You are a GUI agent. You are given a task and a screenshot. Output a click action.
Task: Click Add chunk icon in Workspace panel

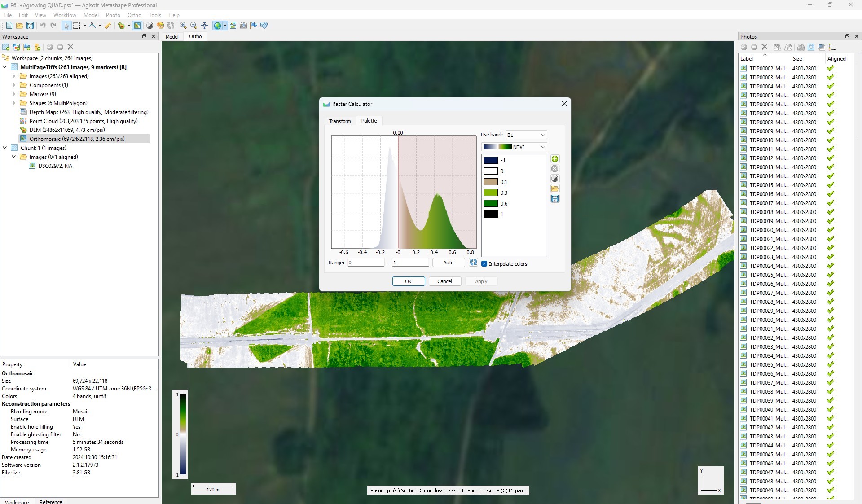tap(6, 47)
